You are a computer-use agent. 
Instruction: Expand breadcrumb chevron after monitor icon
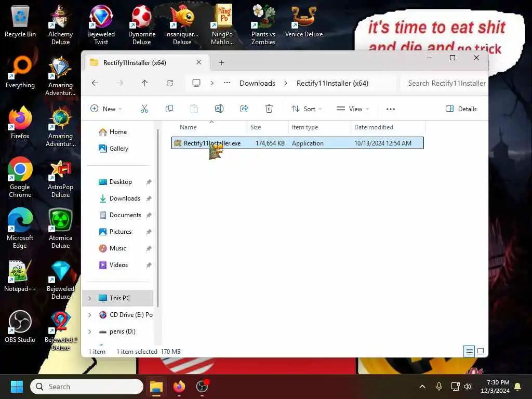212,83
